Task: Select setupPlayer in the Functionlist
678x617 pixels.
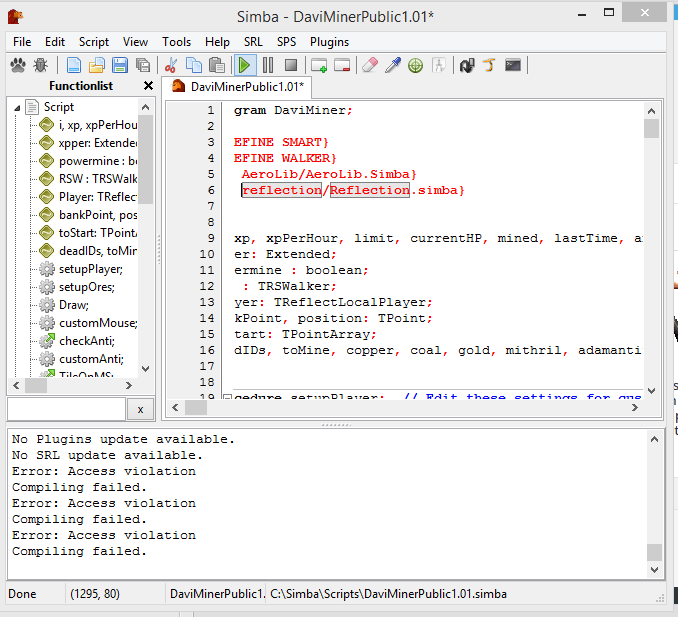Action: click(90, 269)
